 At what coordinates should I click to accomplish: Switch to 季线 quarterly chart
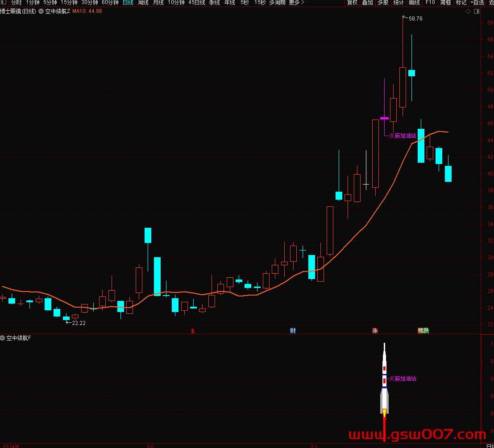214,3
